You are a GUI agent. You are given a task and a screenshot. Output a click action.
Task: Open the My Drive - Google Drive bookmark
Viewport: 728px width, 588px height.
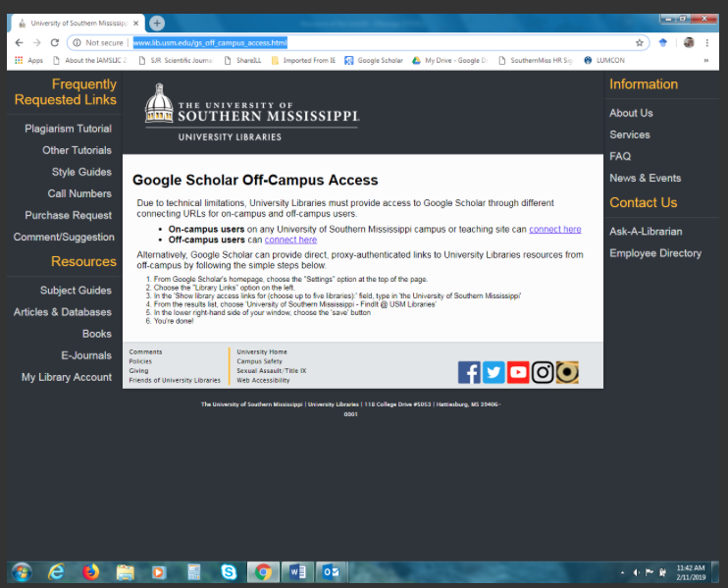[450, 61]
